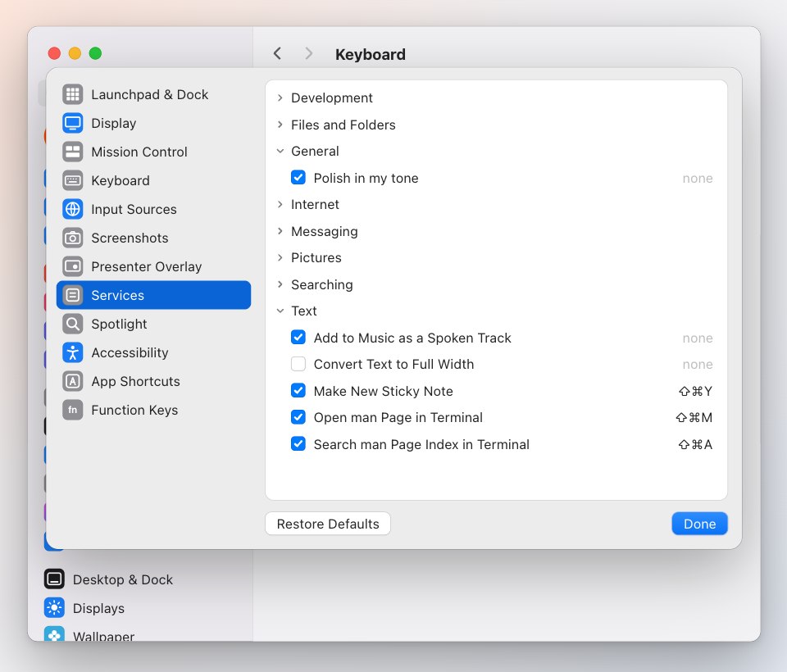Select the Presenter Overlay category label
The width and height of the screenshot is (787, 672).
pos(147,266)
